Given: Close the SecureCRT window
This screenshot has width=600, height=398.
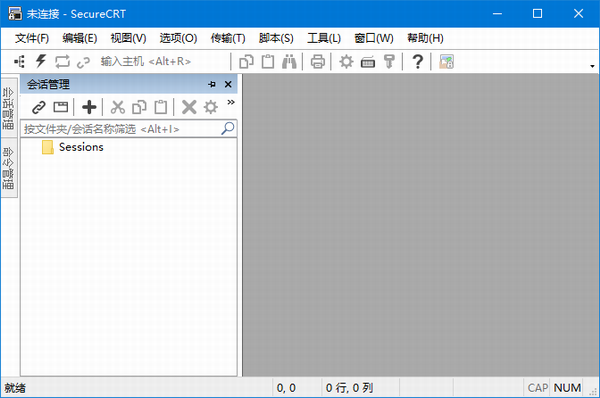Looking at the screenshot, I should click(x=578, y=14).
